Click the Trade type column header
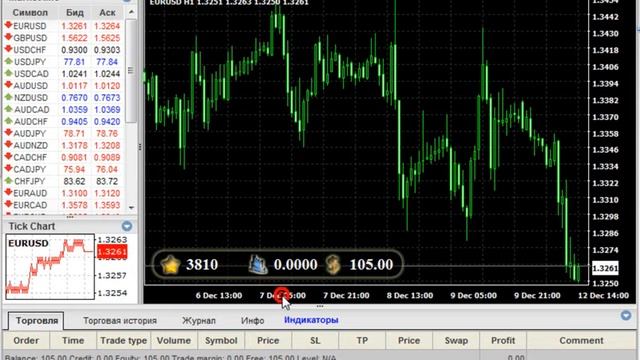This screenshot has height=360, width=640. point(124,340)
